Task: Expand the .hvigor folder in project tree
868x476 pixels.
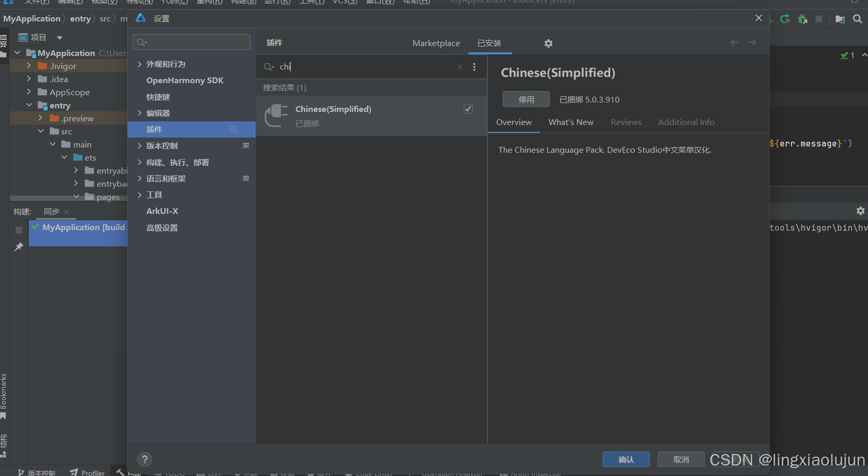Action: point(29,66)
